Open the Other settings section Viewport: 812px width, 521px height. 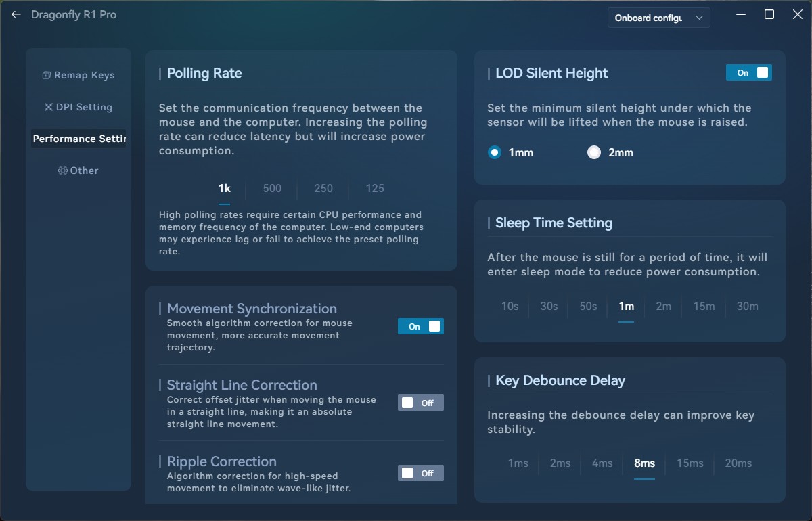click(x=78, y=171)
